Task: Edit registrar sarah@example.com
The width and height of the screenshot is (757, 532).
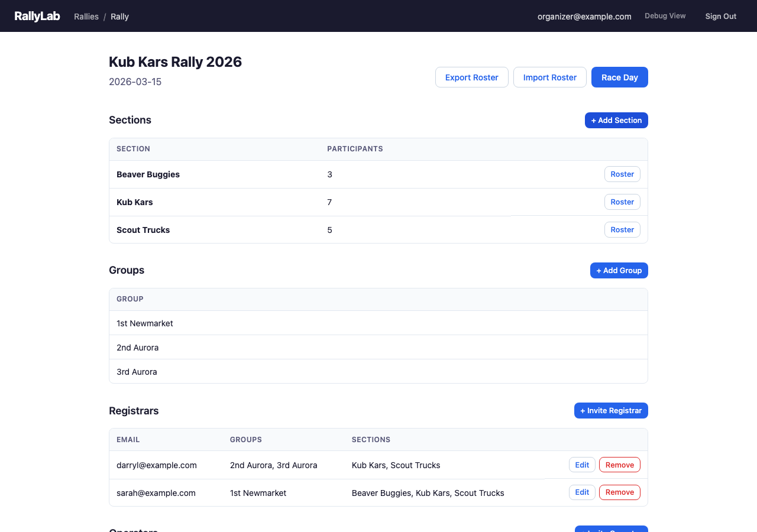Action: pos(582,492)
